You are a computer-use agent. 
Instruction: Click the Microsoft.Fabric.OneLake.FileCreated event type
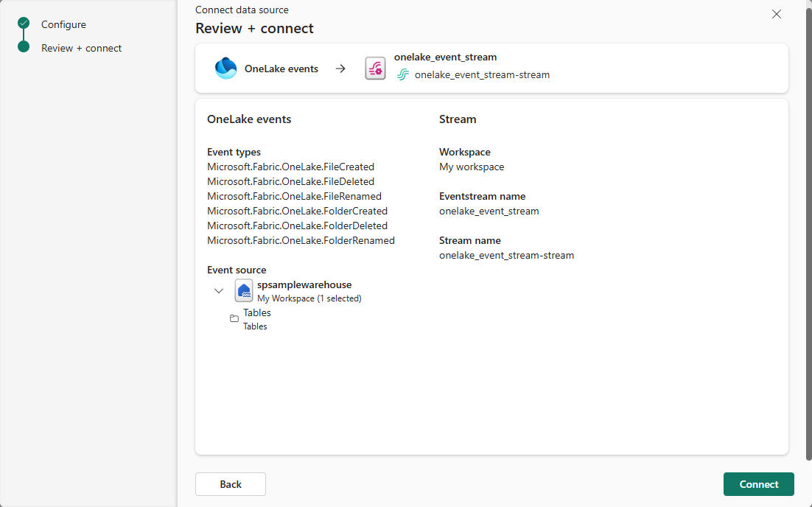[x=290, y=167]
